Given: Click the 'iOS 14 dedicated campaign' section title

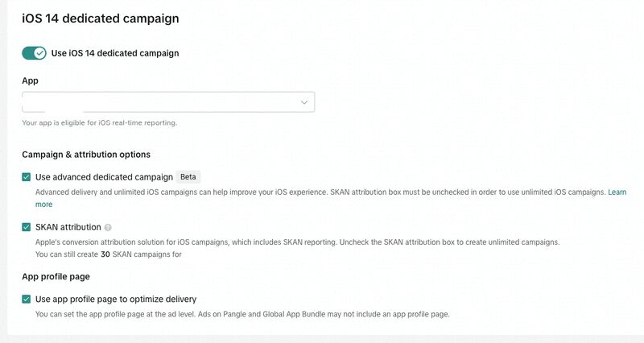Looking at the screenshot, I should (x=101, y=19).
